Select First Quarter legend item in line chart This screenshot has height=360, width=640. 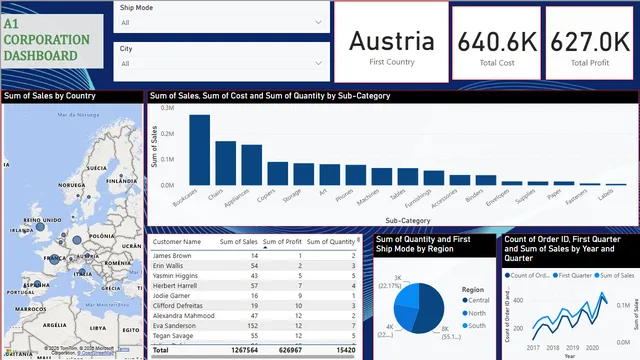click(x=572, y=276)
